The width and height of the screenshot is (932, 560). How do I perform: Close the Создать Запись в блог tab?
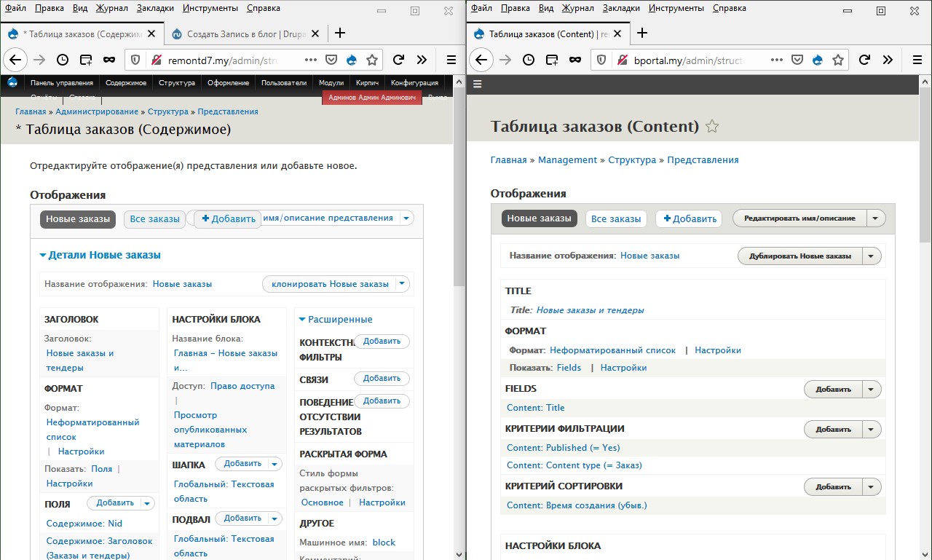(315, 33)
